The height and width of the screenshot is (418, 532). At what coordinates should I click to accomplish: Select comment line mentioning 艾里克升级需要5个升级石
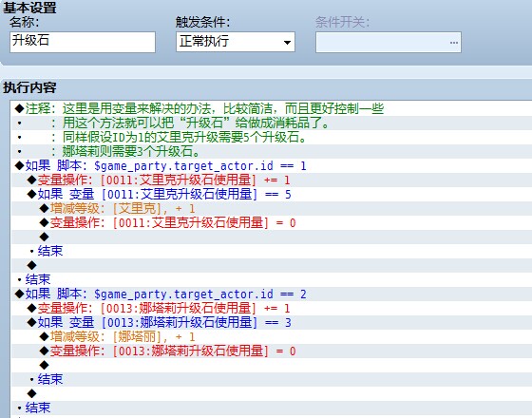point(272,137)
